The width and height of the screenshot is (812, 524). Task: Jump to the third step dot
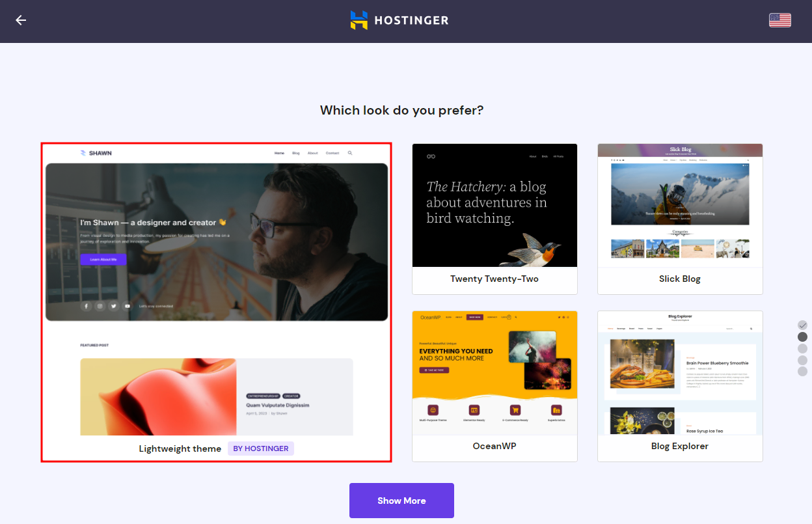point(802,348)
